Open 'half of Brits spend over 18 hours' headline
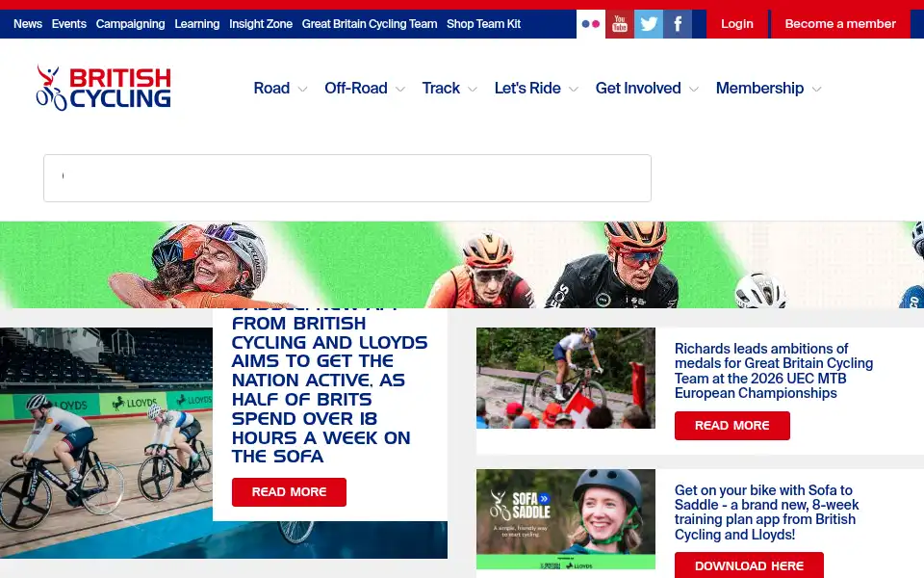The image size is (924, 578). click(x=329, y=389)
